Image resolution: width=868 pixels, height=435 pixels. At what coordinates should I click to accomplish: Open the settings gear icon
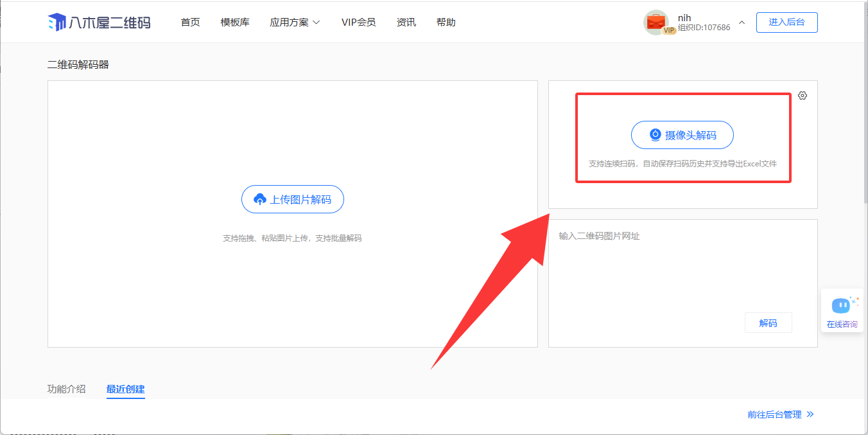(x=803, y=96)
